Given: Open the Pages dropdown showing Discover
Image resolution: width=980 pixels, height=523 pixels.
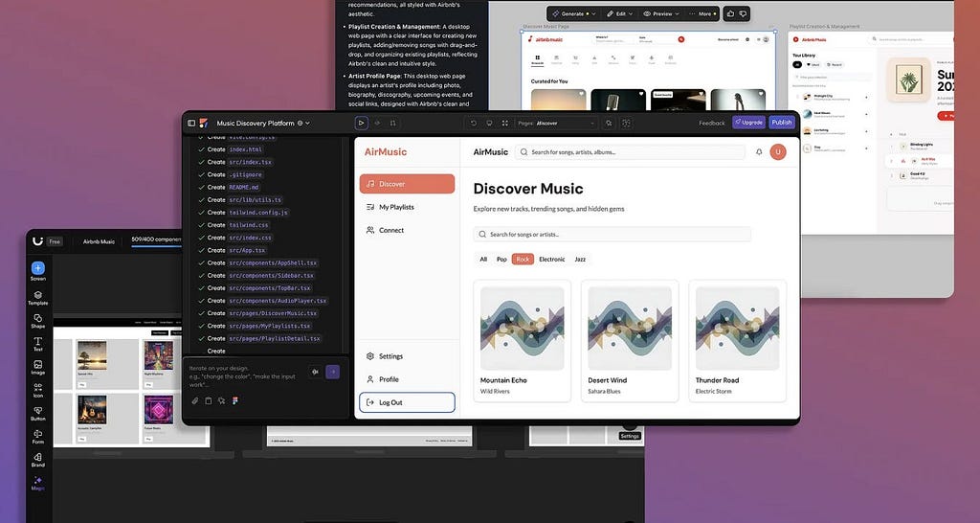Looking at the screenshot, I should pyautogui.click(x=565, y=123).
